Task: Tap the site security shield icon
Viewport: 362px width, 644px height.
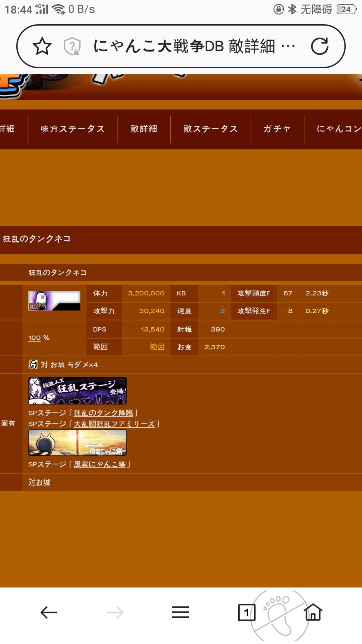Action: (73, 47)
